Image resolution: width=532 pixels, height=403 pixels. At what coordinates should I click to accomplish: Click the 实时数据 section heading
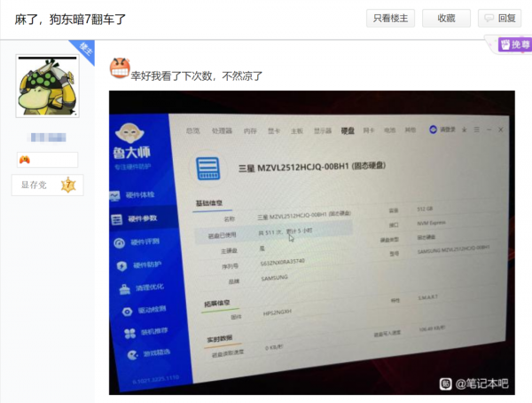(220, 338)
